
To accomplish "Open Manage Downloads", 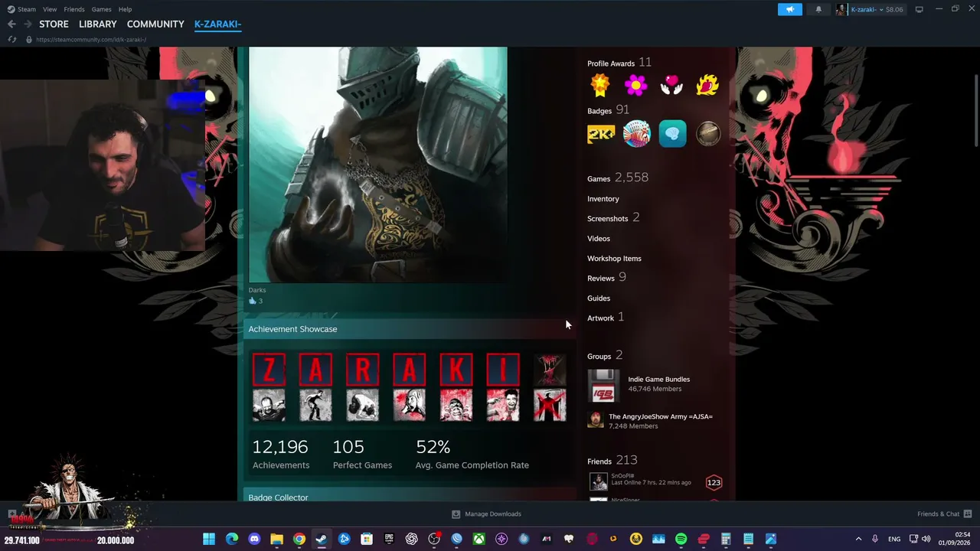I will click(486, 514).
